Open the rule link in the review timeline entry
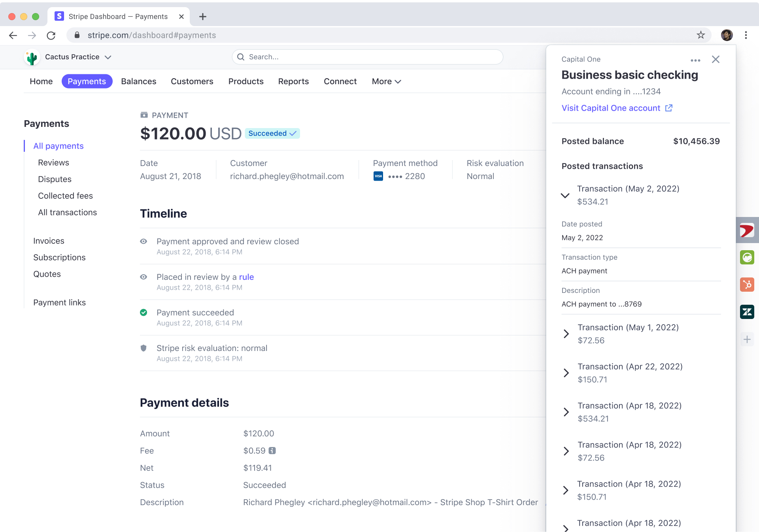Viewport: 759px width, 532px height. click(247, 277)
